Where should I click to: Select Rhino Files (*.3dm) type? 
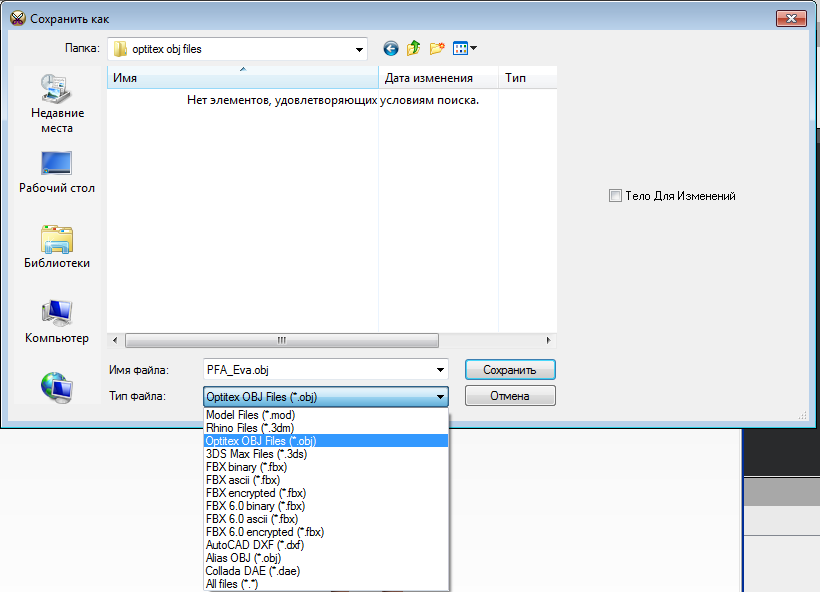coord(326,428)
